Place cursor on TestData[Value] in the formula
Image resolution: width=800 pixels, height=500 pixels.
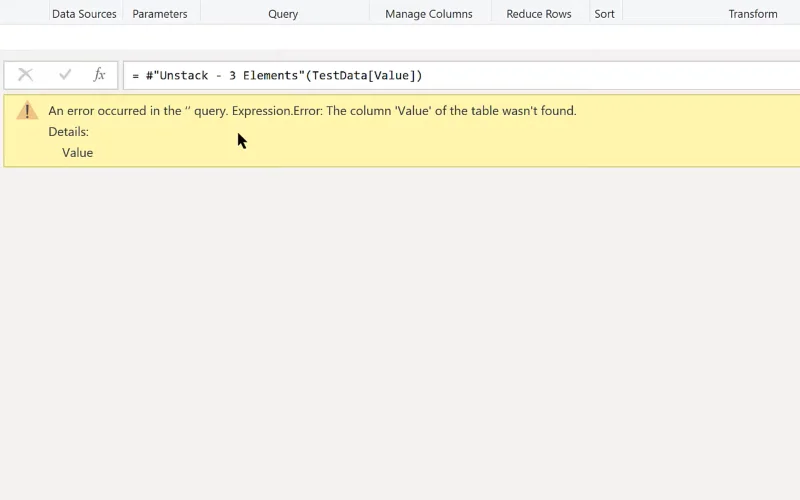364,76
